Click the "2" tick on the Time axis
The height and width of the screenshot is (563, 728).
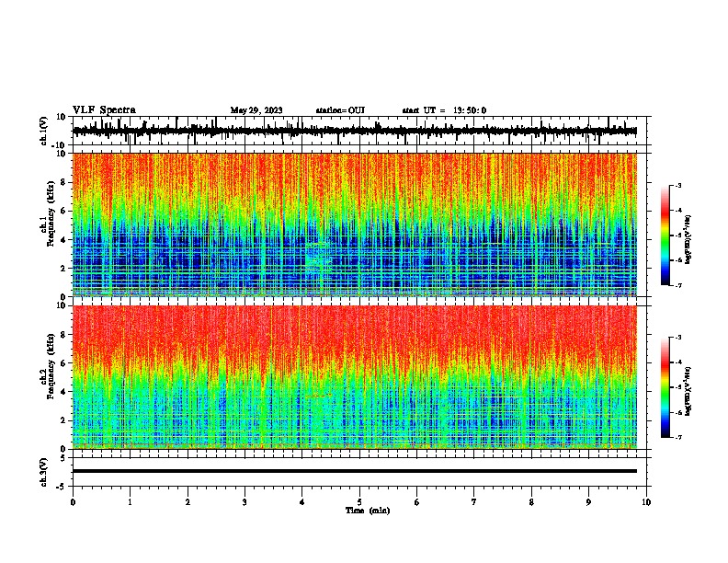click(188, 502)
